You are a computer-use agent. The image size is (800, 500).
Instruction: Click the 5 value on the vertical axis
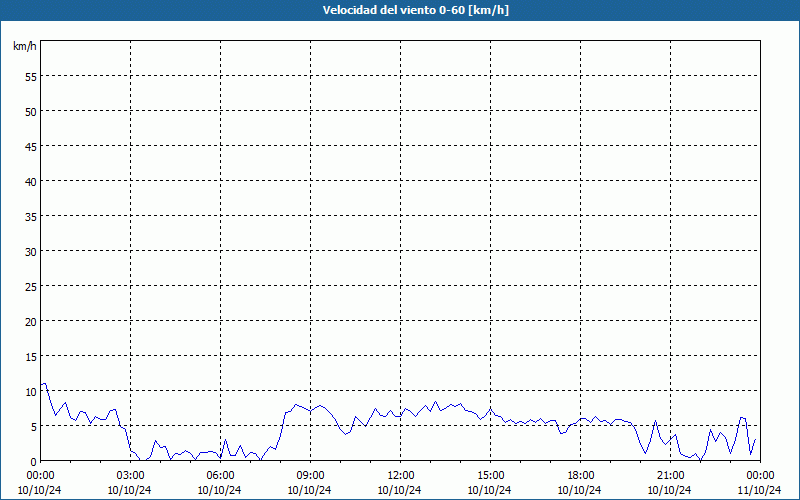point(34,427)
